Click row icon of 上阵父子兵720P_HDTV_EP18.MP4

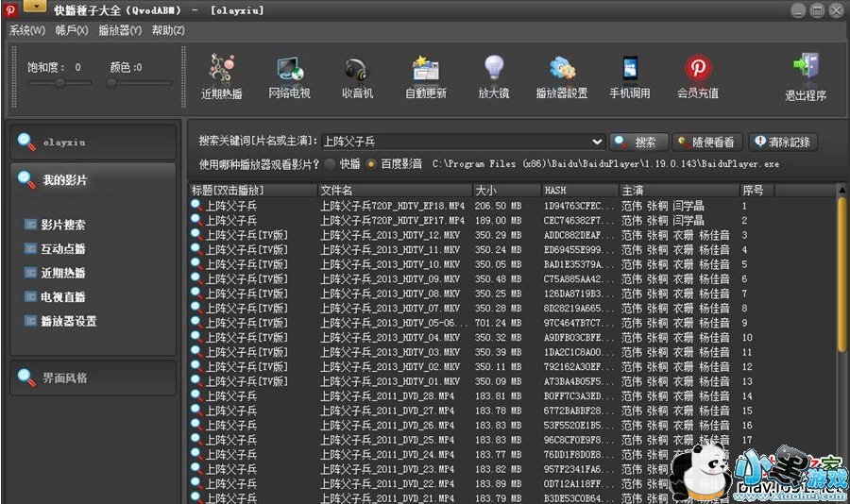(x=196, y=205)
